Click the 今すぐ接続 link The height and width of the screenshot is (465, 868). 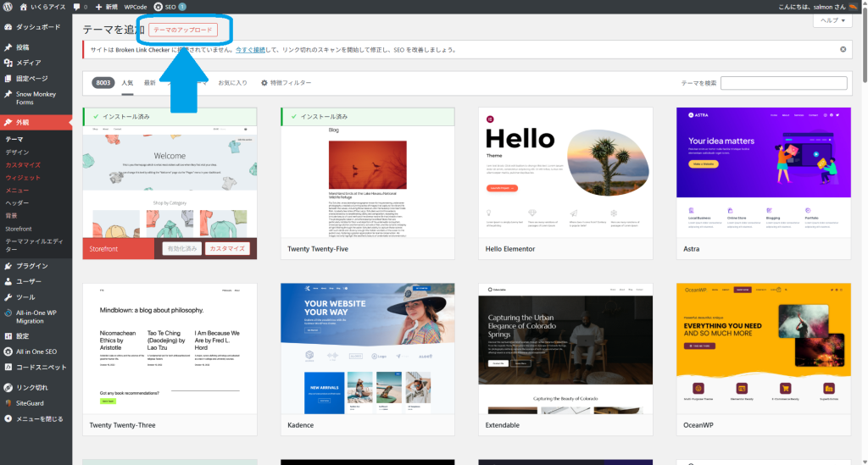coord(250,50)
